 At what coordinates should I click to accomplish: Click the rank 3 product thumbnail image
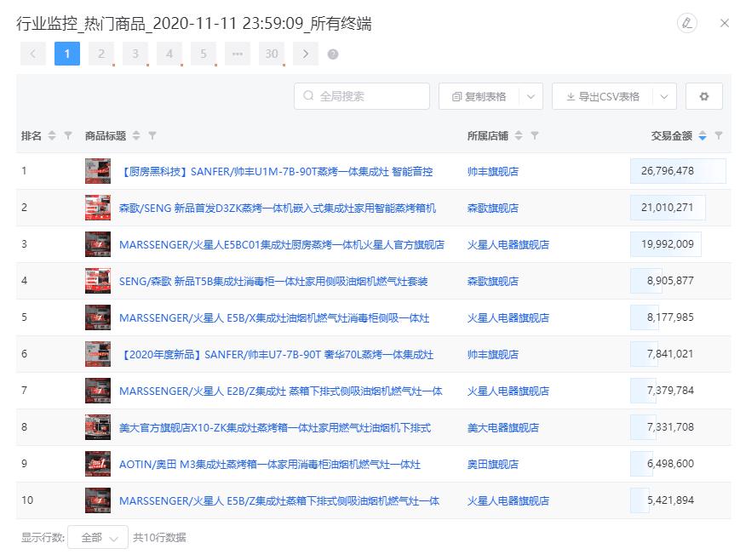[98, 245]
